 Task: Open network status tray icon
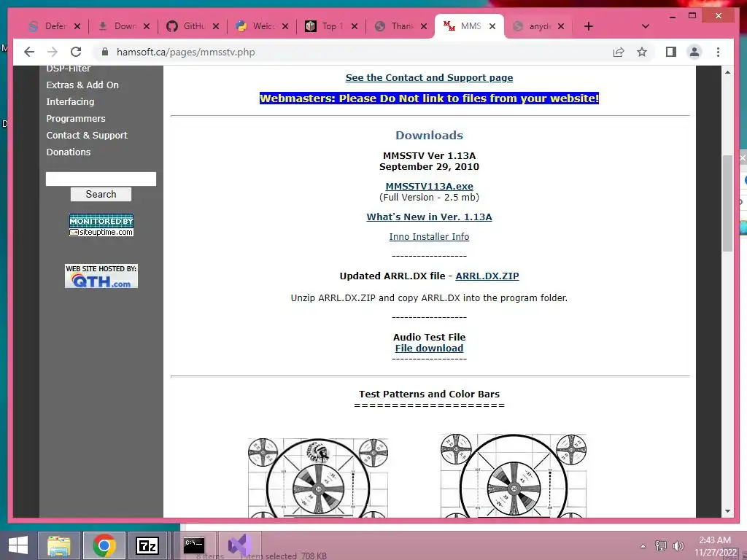point(661,546)
